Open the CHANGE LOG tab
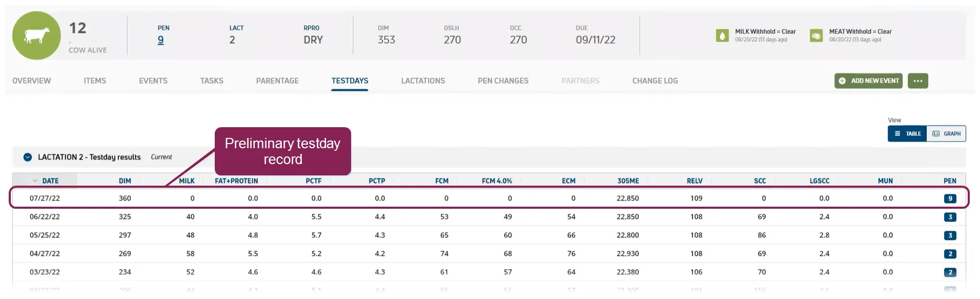Screen dimensions: 980x299 [x=655, y=81]
